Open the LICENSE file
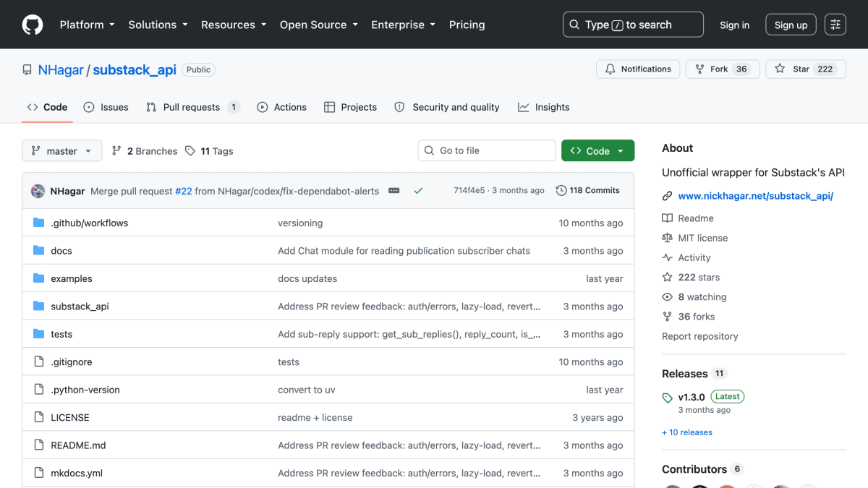 70,418
